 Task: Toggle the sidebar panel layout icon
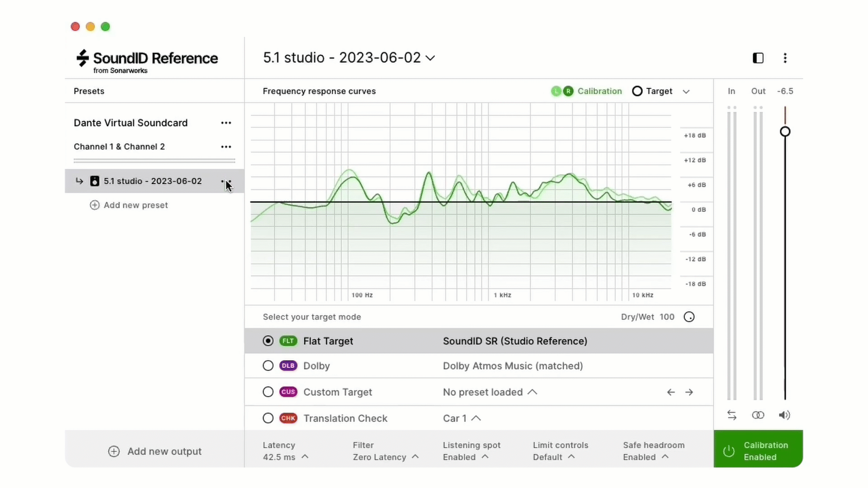coord(758,58)
